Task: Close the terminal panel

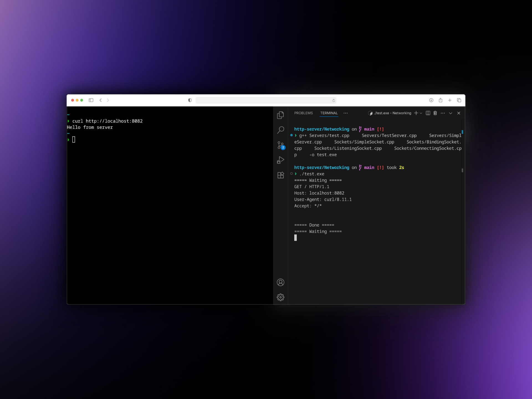Action: (459, 113)
